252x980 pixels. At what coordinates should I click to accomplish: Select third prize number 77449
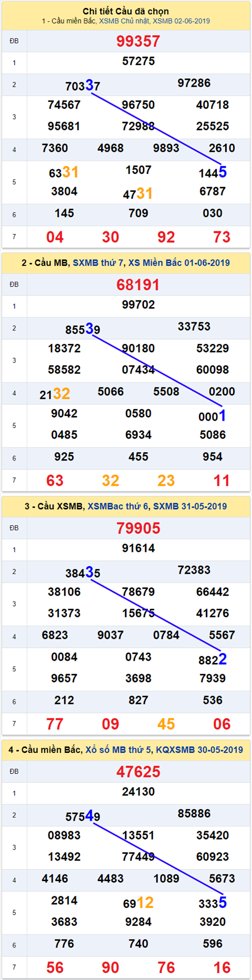(139, 856)
